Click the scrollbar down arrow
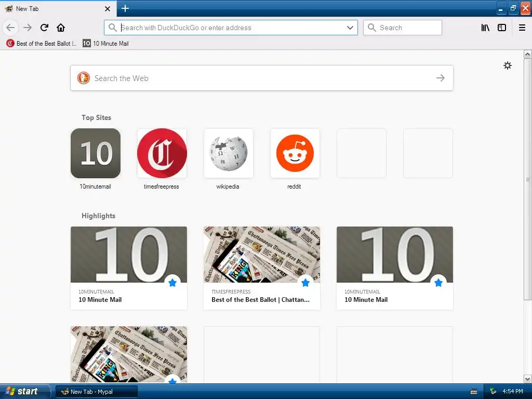Image resolution: width=532 pixels, height=399 pixels. coord(528,379)
